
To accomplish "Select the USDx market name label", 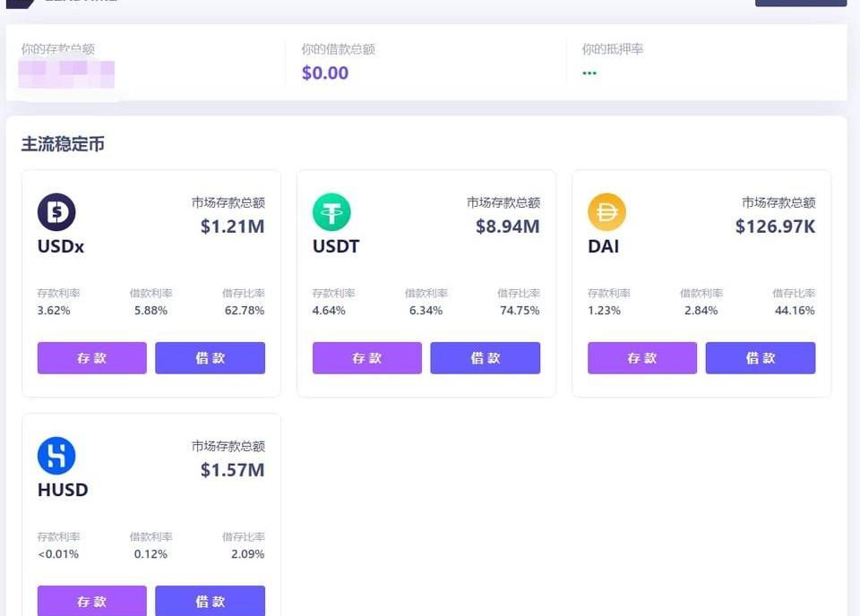I will 61,246.
